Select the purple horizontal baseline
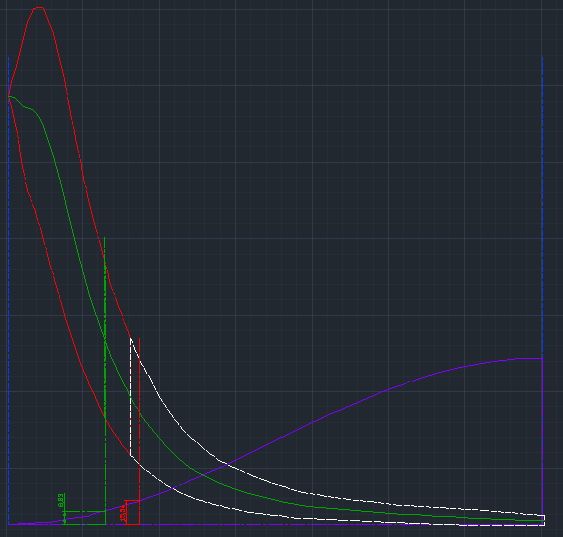 pyautogui.click(x=276, y=525)
